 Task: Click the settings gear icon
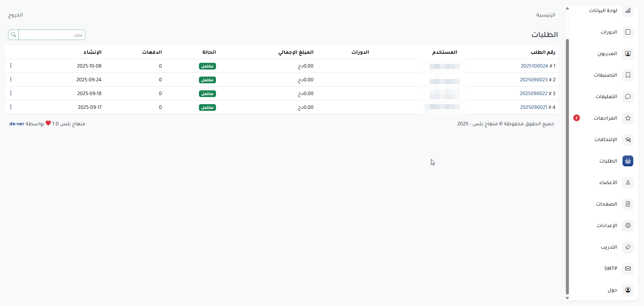[x=628, y=226]
